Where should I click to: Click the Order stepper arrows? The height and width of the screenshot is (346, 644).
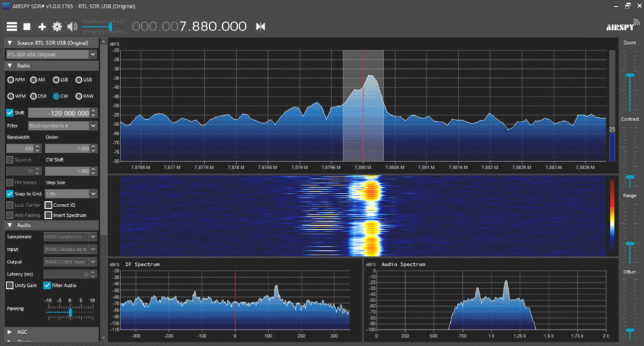tap(93, 149)
